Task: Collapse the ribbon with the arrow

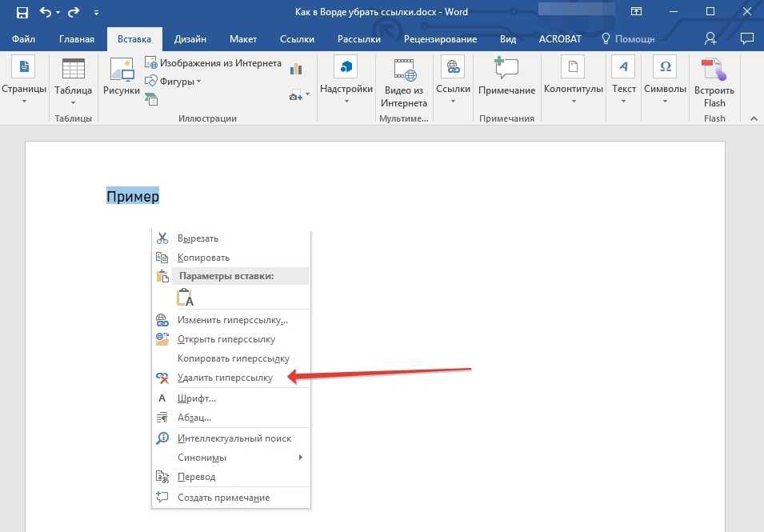Action: (753, 118)
